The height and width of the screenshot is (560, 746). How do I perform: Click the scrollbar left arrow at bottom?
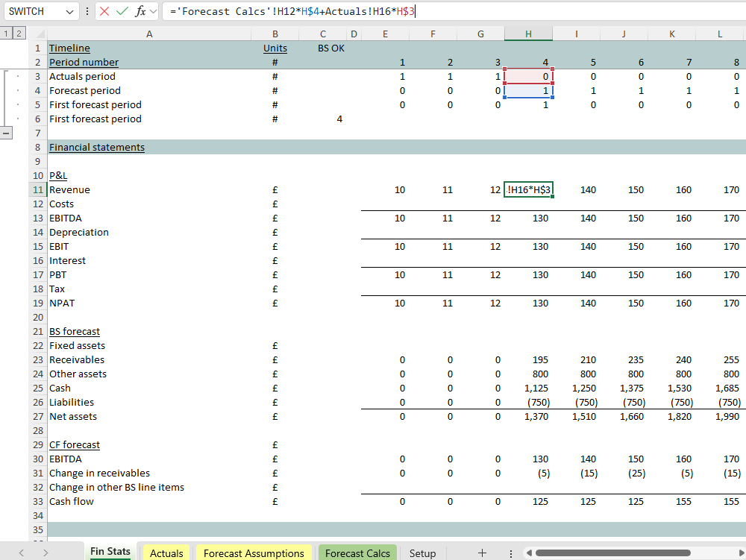point(529,553)
